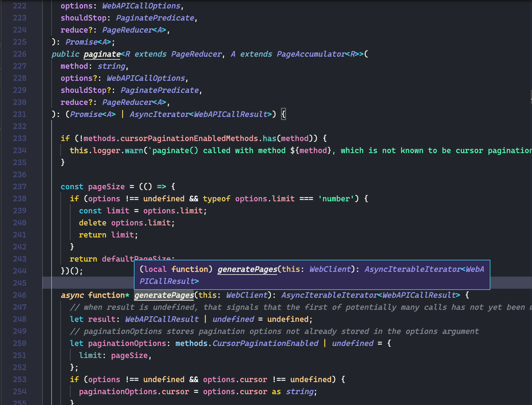Click 'delete options.limit' statement on line 240
The height and width of the screenshot is (405, 532).
click(x=127, y=223)
